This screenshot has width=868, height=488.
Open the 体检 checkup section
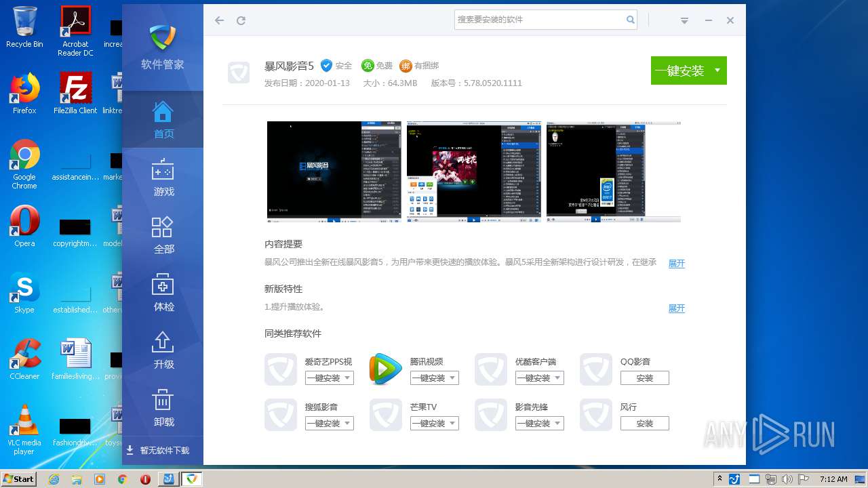(163, 293)
